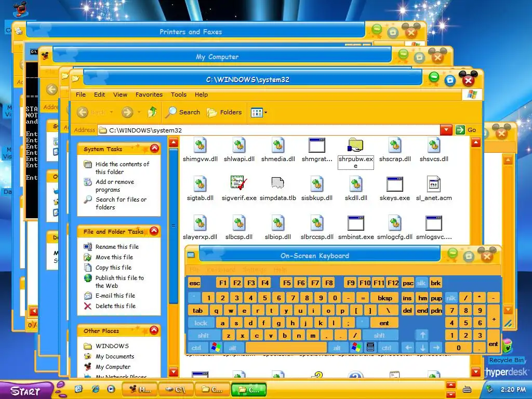532x399 pixels.
Task: Toggle the lock key on On-Screen Keyboard
Action: (201, 323)
